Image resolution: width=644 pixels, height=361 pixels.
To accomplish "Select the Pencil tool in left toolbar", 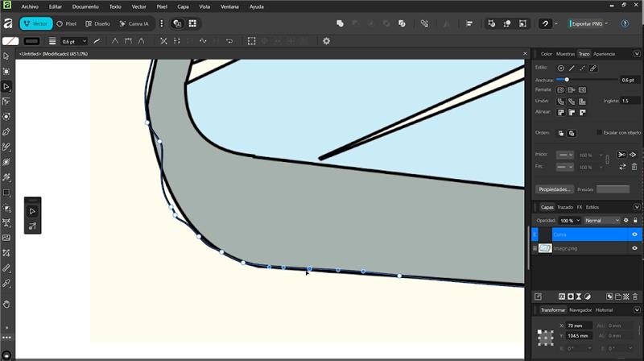I will point(6,147).
